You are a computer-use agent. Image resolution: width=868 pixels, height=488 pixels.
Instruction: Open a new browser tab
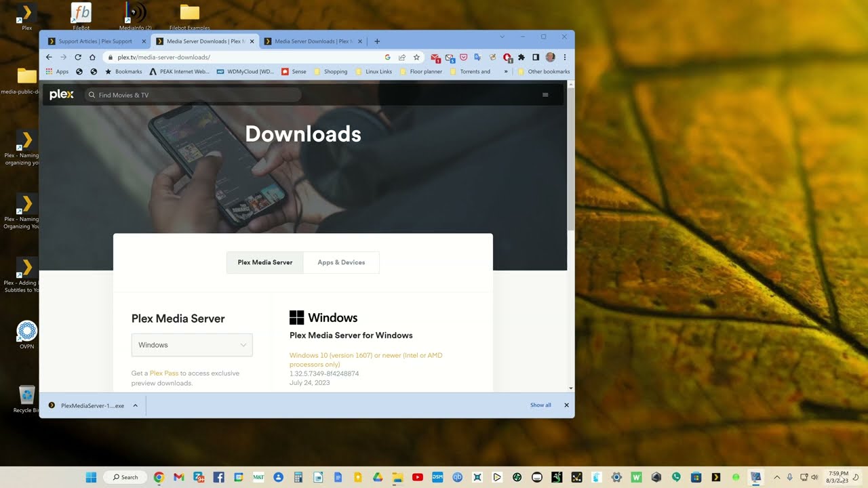click(377, 41)
